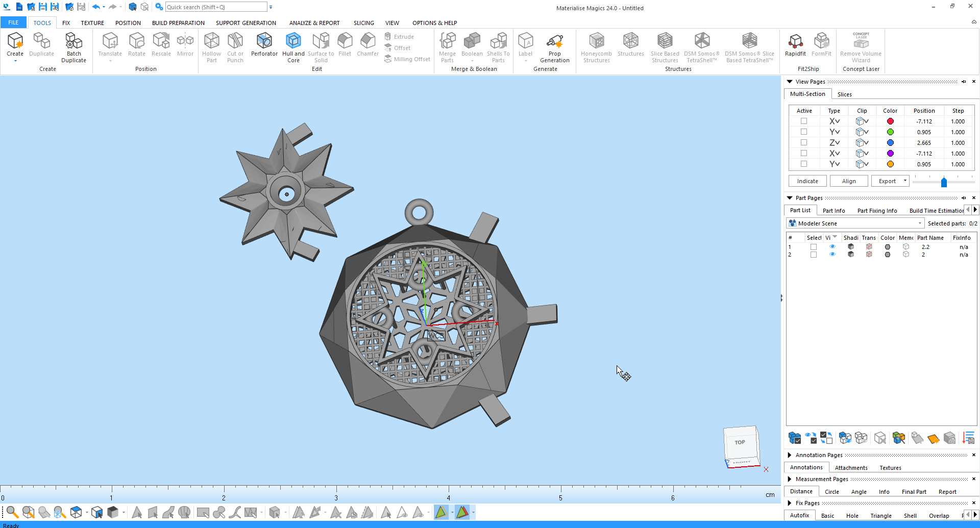Click the Position value 2.665
The height and width of the screenshot is (528, 980).
(924, 143)
